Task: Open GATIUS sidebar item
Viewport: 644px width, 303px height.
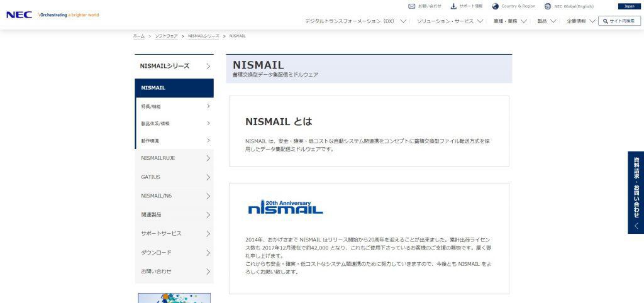Action: tap(174, 177)
